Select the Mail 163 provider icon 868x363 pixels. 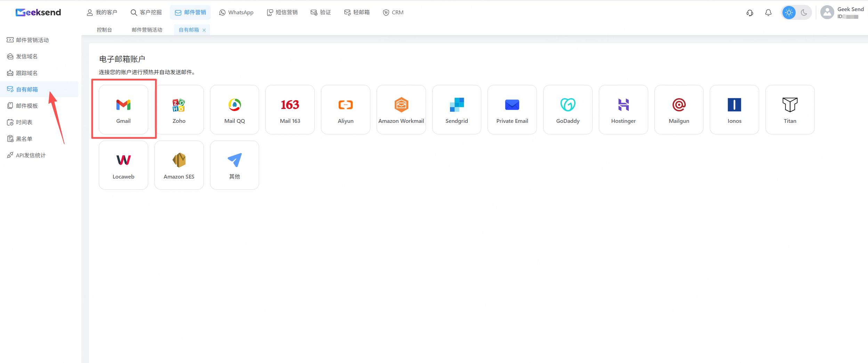tap(290, 105)
